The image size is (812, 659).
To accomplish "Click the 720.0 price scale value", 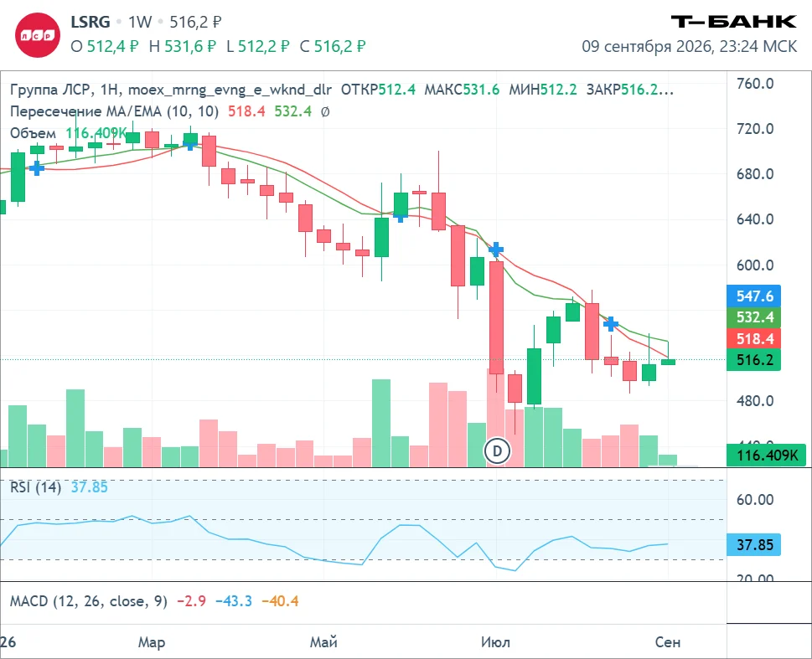I will tap(755, 128).
